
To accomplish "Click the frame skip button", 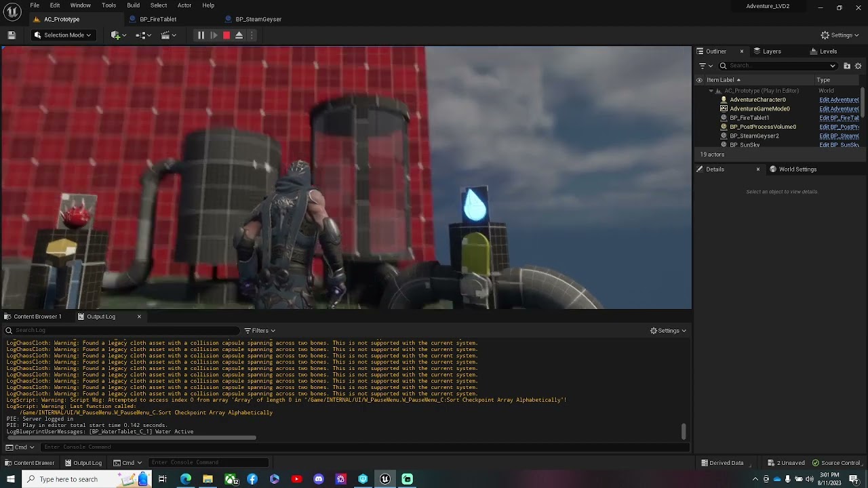I will pyautogui.click(x=214, y=35).
